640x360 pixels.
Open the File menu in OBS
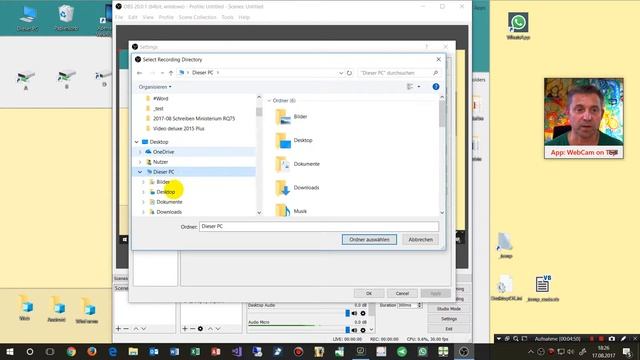(119, 17)
